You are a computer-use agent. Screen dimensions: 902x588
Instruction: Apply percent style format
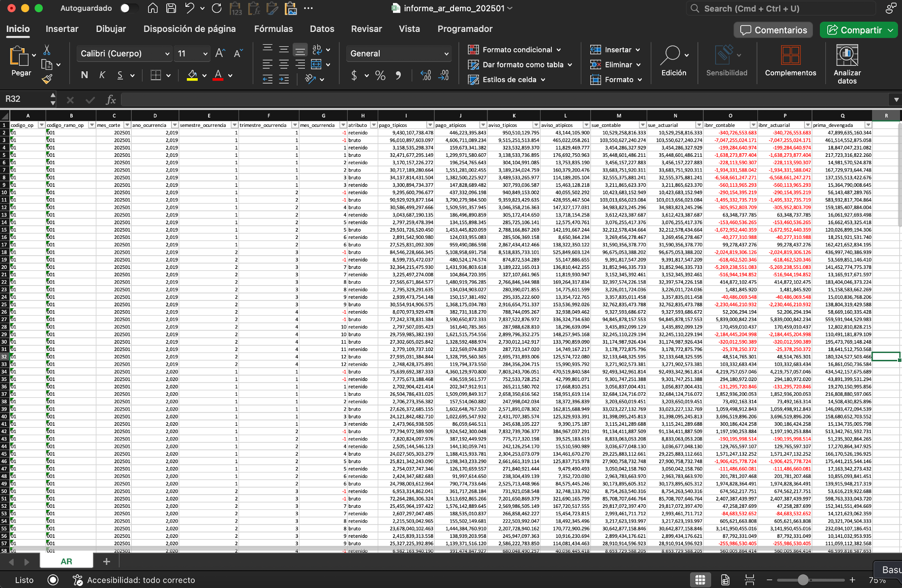pyautogui.click(x=380, y=75)
